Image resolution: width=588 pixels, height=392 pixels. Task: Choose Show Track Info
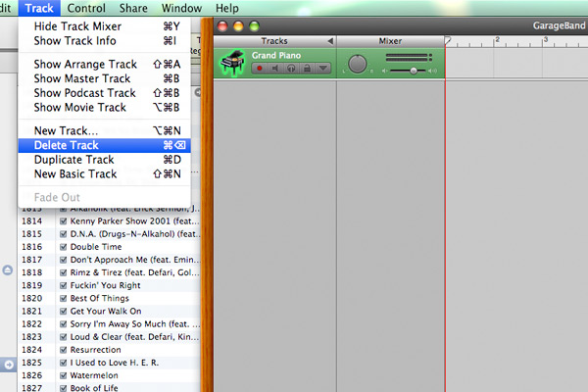click(x=104, y=40)
